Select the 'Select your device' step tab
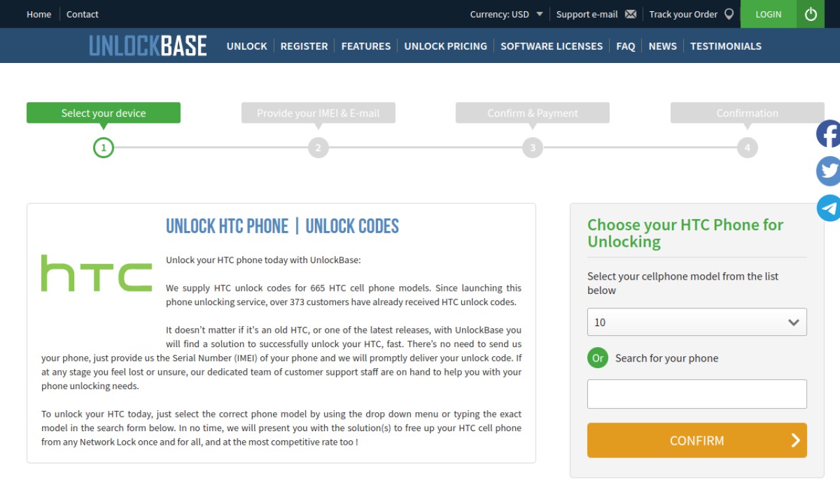This screenshot has height=504, width=840. tap(104, 113)
